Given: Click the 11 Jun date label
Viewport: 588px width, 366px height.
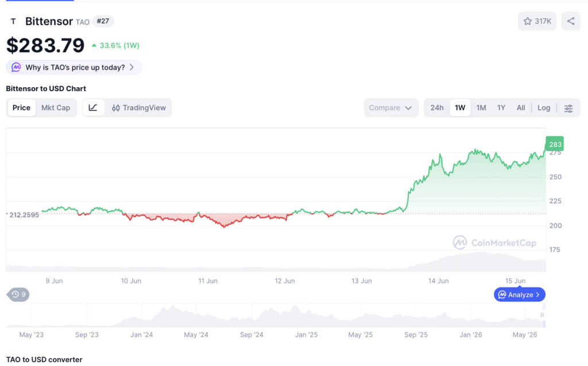Looking at the screenshot, I should [208, 281].
